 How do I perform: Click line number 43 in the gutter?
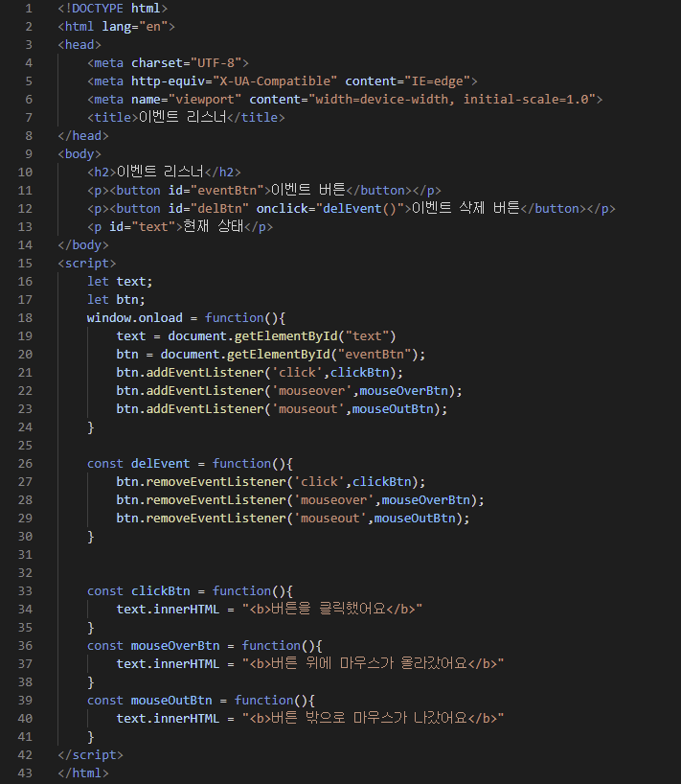(x=25, y=773)
